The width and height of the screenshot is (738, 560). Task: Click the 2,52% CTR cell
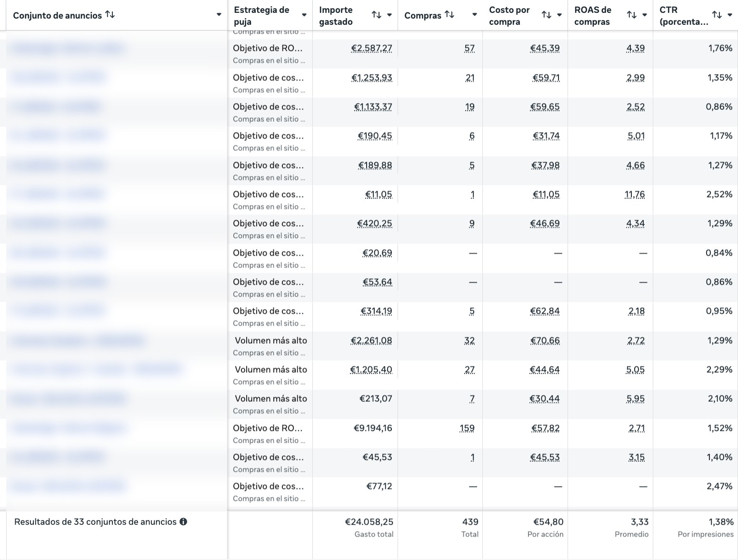[x=719, y=194]
